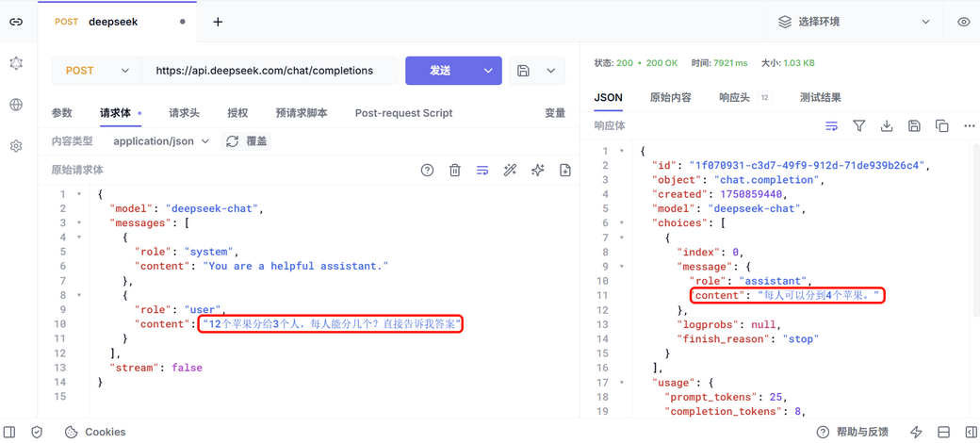Collapse the choices array on response line 6
980x443 pixels.
click(621, 223)
